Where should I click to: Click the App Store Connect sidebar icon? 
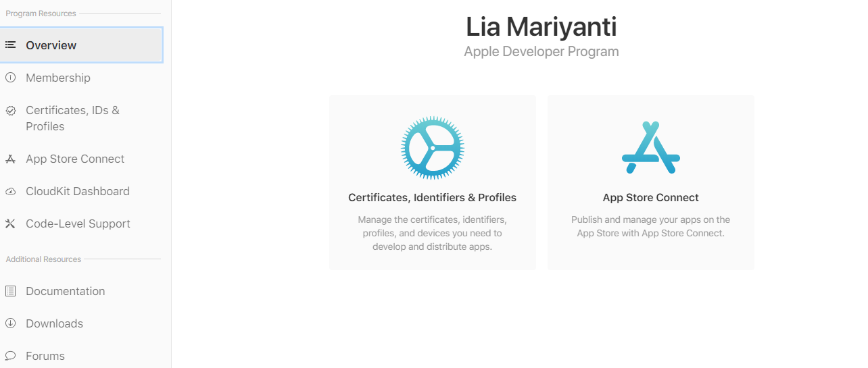point(10,159)
